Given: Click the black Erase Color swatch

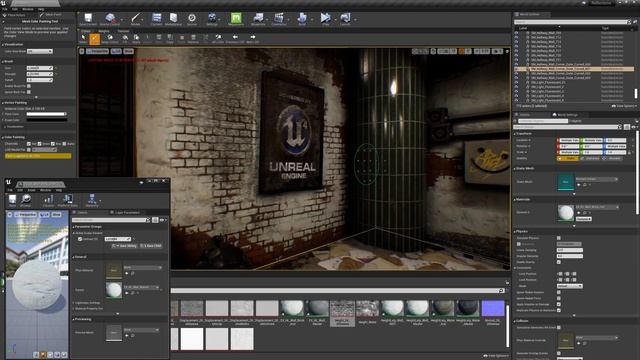Looking at the screenshot, I should (47, 120).
